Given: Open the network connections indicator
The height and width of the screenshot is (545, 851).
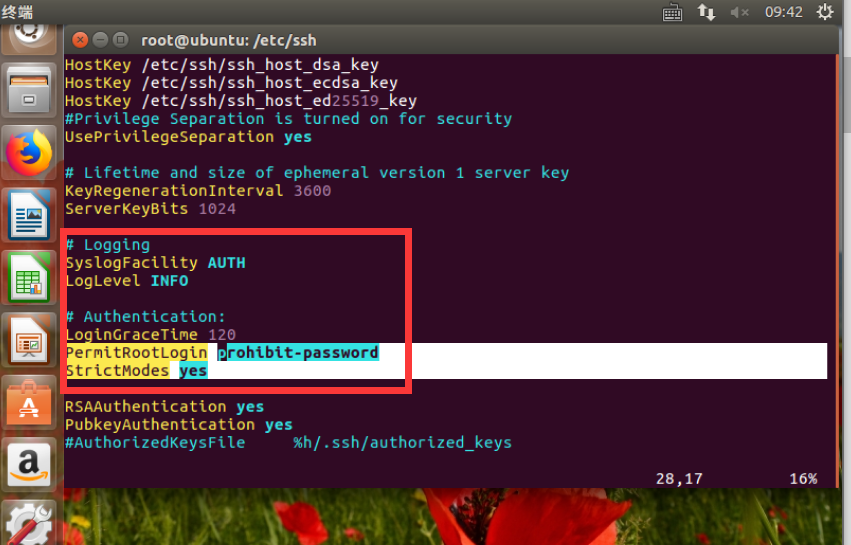Looking at the screenshot, I should [x=706, y=12].
